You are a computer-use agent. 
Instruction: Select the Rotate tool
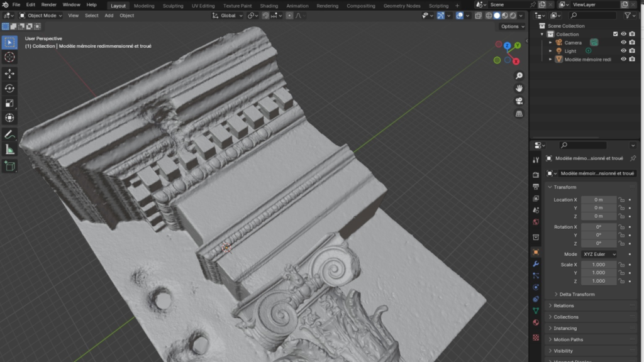(9, 88)
